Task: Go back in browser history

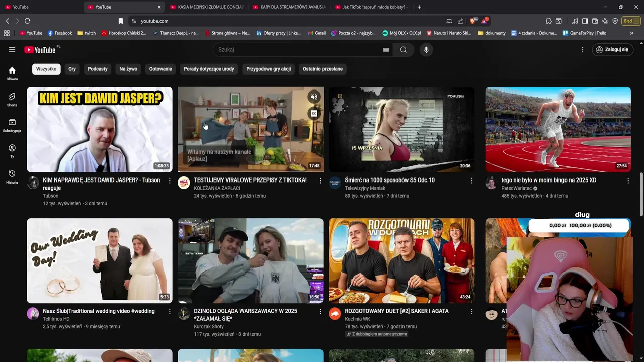Action: [7, 21]
